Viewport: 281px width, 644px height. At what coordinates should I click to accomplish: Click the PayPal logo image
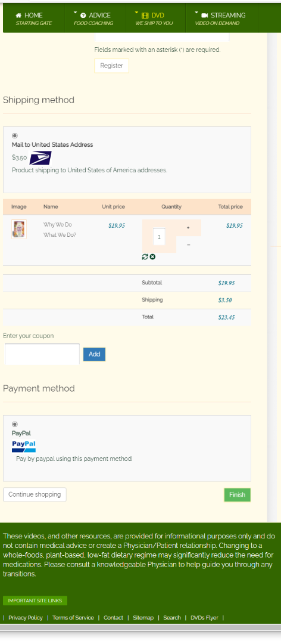tap(24, 446)
